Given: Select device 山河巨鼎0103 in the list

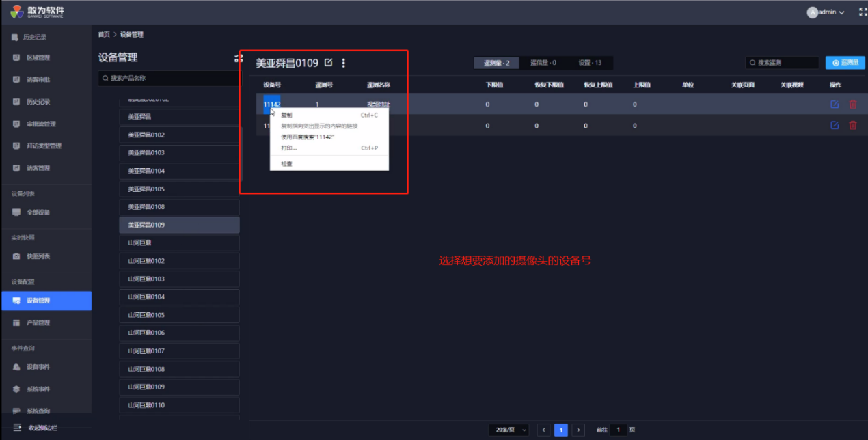Looking at the screenshot, I should (x=180, y=279).
